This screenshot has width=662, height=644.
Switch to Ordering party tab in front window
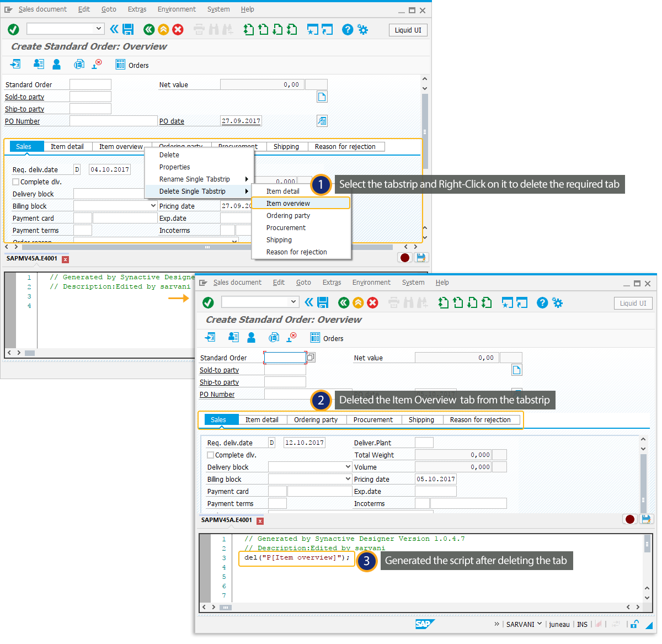[x=316, y=419]
